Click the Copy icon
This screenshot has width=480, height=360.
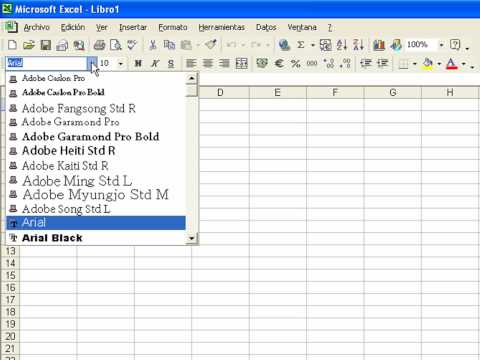(169, 45)
